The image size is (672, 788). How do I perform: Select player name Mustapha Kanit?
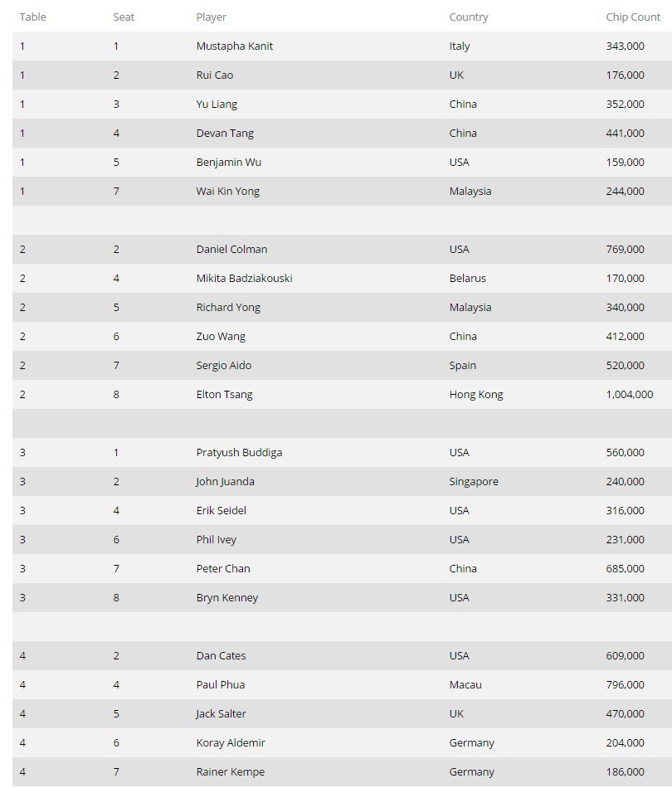(234, 46)
